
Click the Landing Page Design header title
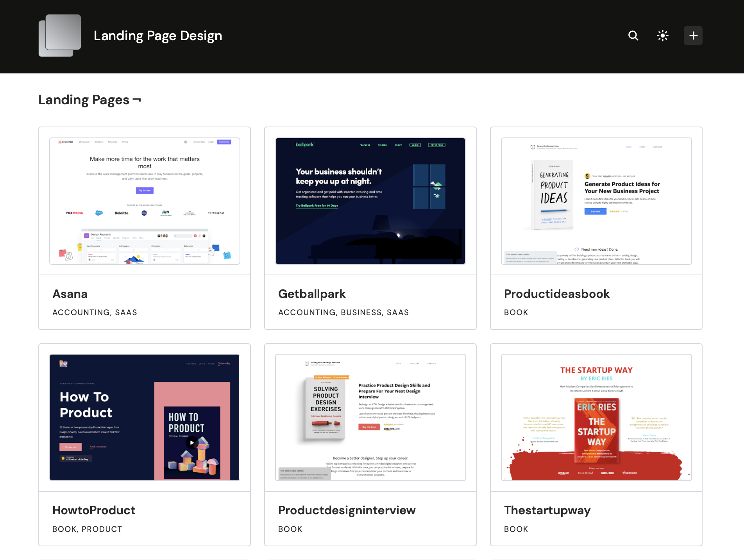157,36
